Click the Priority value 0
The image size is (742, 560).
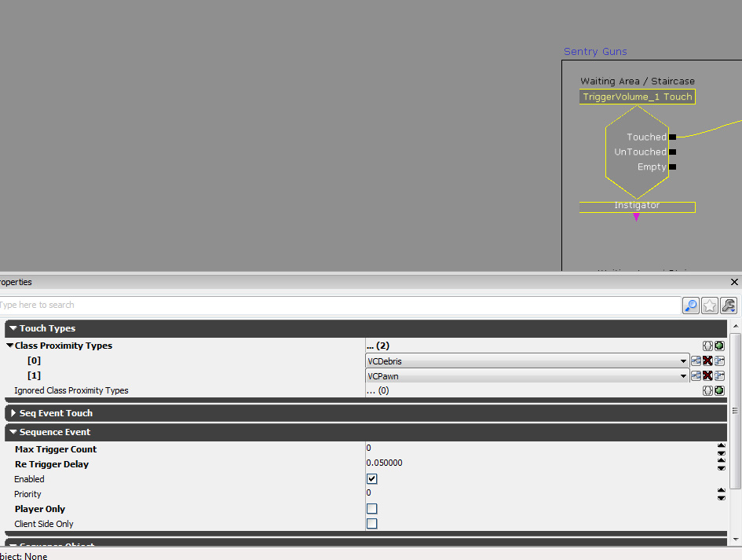[x=368, y=492]
